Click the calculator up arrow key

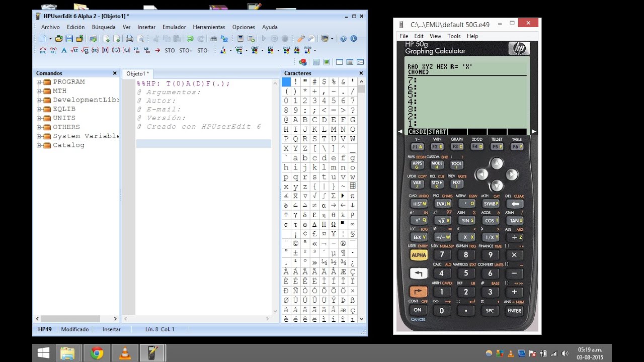497,163
